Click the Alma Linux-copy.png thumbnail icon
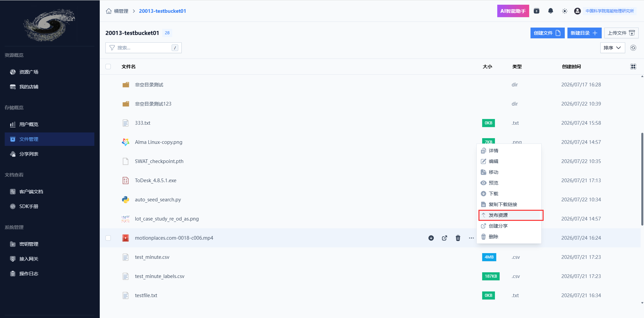 126,142
